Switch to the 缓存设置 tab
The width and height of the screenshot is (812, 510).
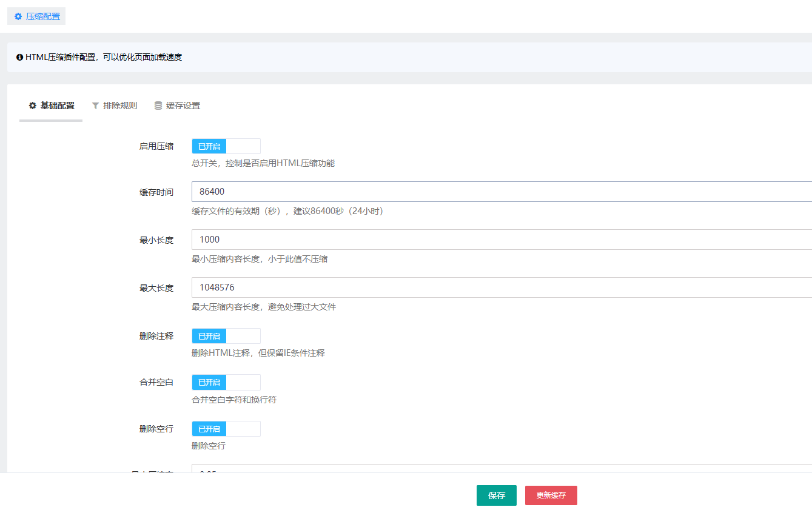(x=177, y=106)
